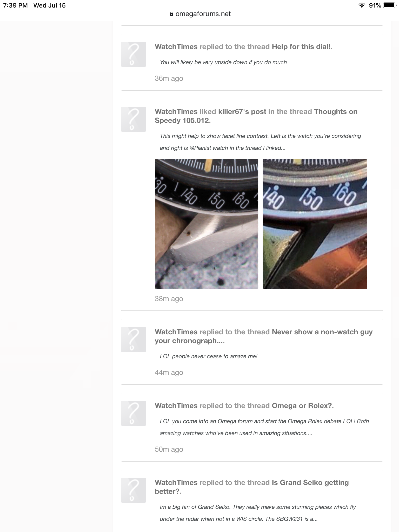Image resolution: width=399 pixels, height=532 pixels.
Task: Tap omegaforums.net address bar
Action: (200, 14)
